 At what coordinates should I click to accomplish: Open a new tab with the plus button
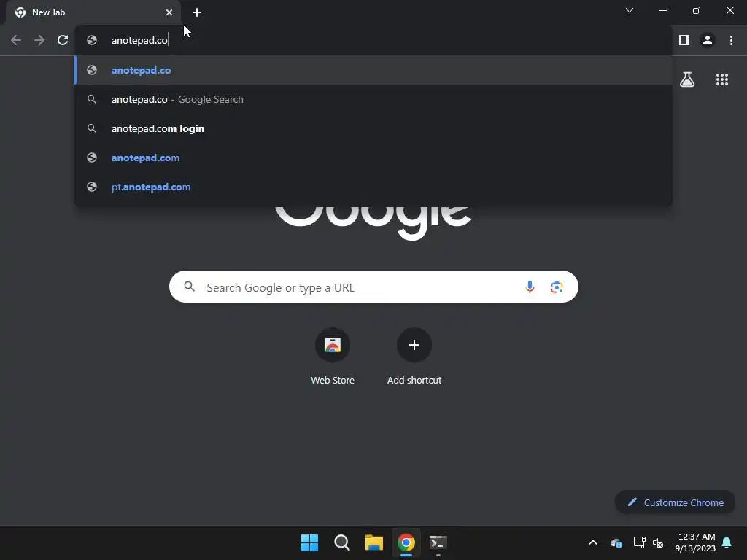tap(197, 12)
